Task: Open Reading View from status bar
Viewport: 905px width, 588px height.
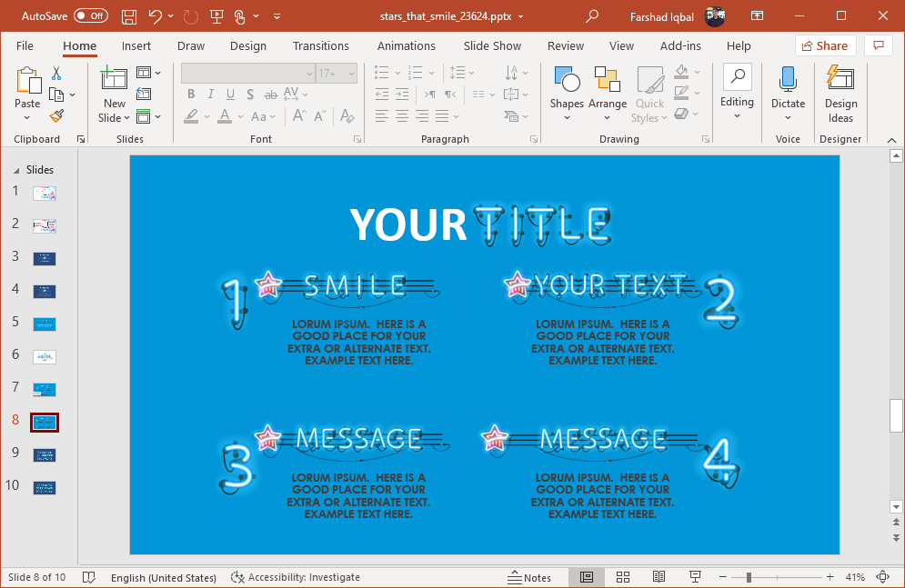Action: click(x=659, y=577)
